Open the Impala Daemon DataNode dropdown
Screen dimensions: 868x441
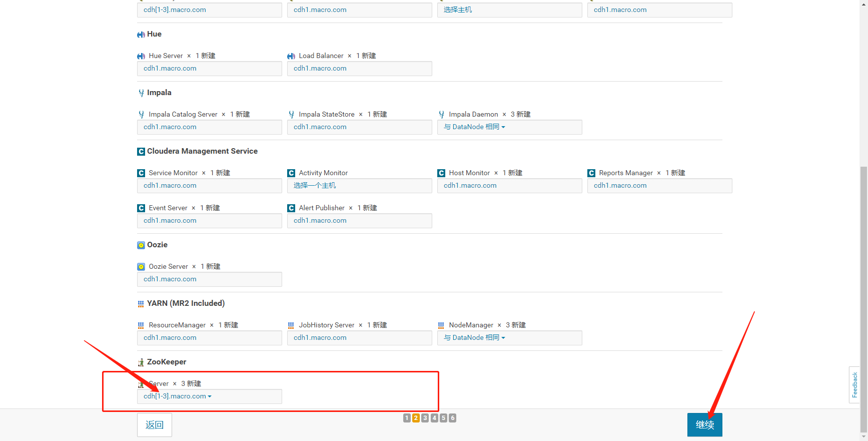click(509, 127)
